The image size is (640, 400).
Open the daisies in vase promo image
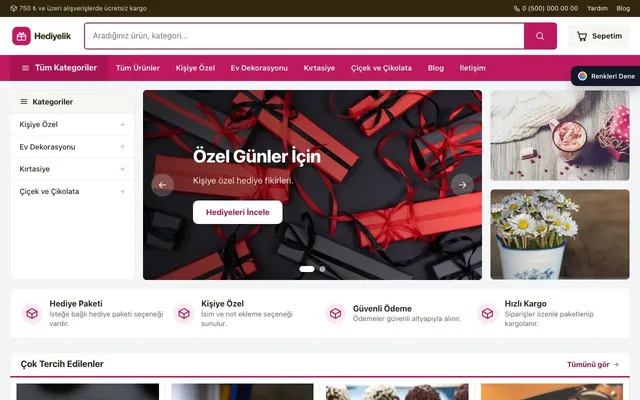(x=560, y=234)
